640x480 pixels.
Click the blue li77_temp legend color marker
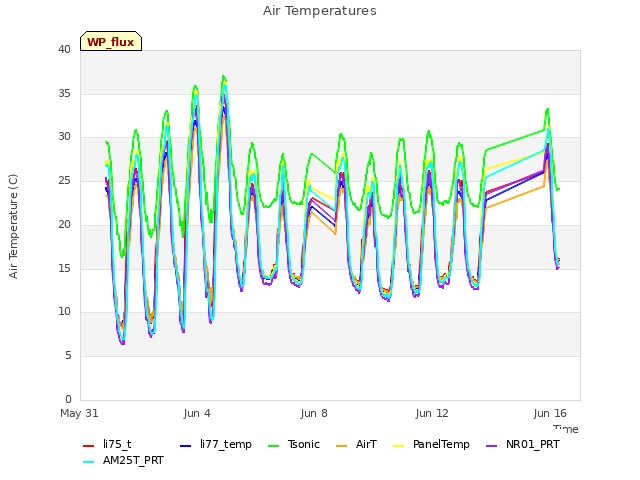(x=186, y=446)
